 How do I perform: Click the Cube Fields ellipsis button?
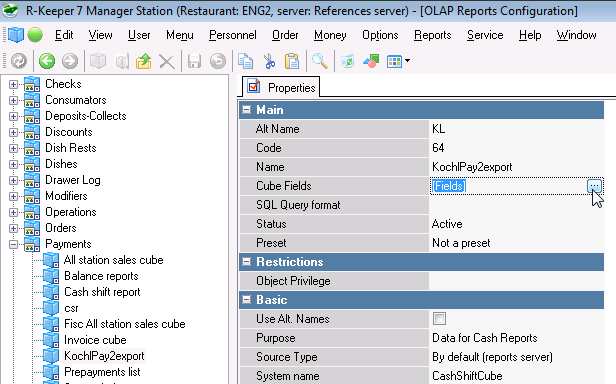tap(594, 186)
